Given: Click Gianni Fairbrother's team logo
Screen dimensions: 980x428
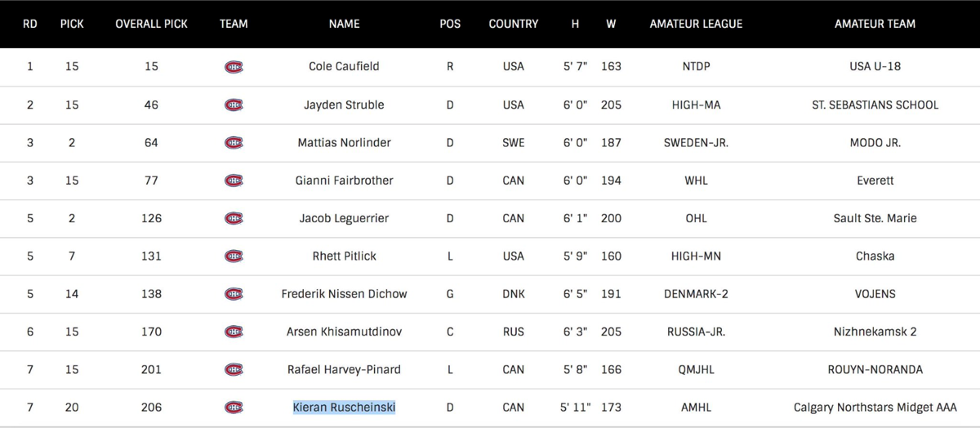Looking at the screenshot, I should click(x=234, y=181).
